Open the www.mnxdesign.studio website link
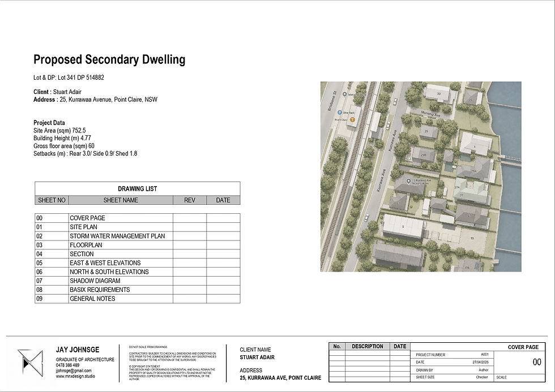 (x=75, y=376)
